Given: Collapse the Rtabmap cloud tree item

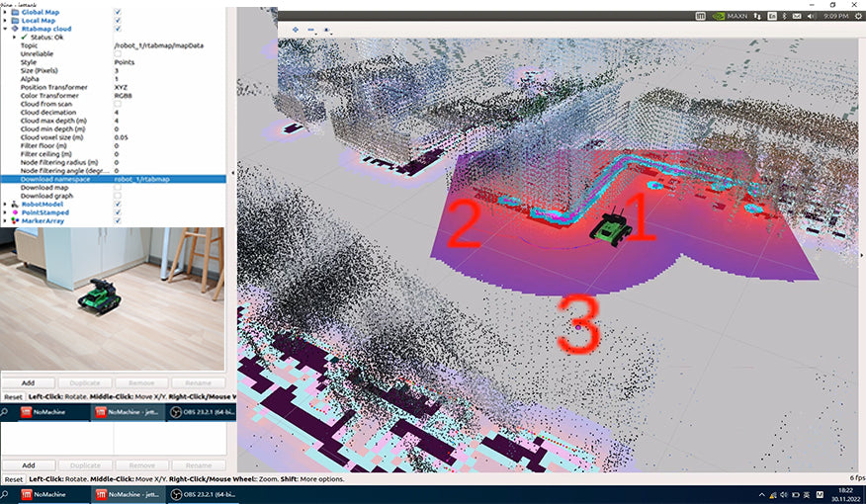Looking at the screenshot, I should 6,29.
